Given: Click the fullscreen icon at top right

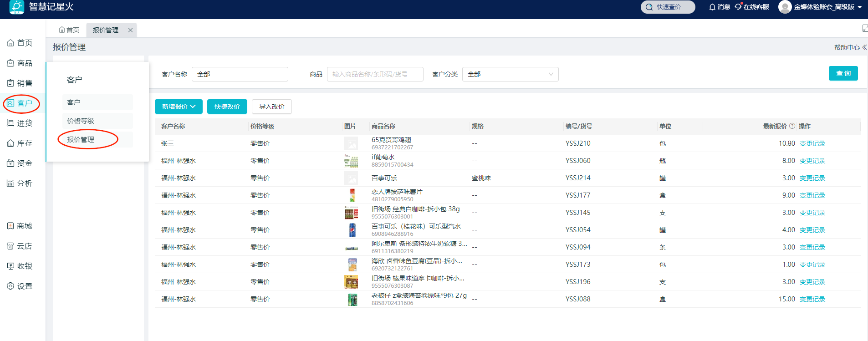Looking at the screenshot, I should (x=865, y=28).
